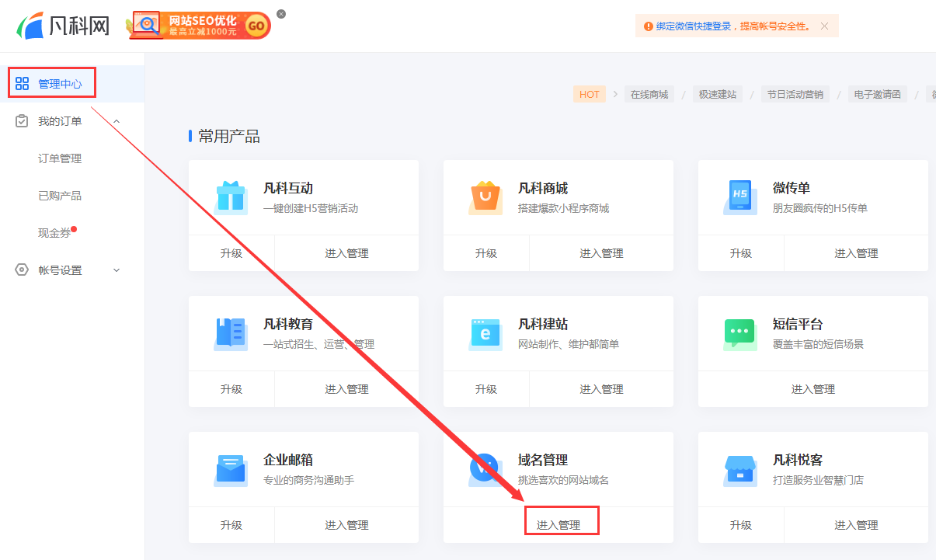Click the 凡科悦客 product title

pyautogui.click(x=798, y=460)
